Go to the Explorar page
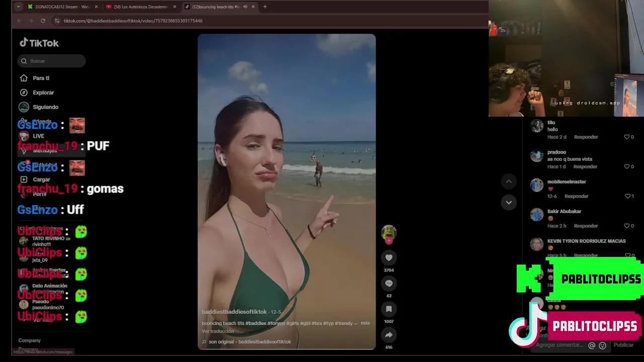Screen dimensions: 644x362 [x=37, y=93]
